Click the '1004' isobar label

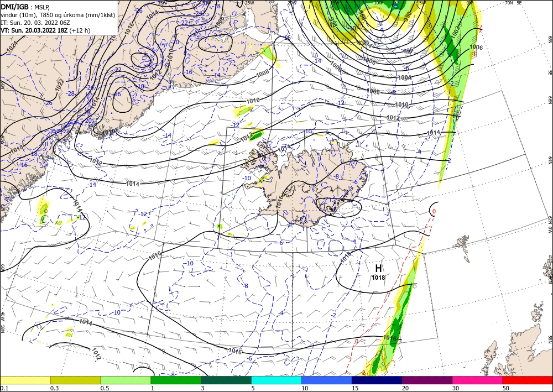click(x=405, y=77)
